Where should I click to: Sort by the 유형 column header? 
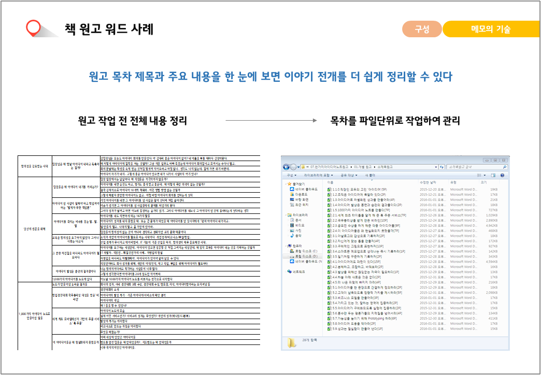[x=453, y=182]
